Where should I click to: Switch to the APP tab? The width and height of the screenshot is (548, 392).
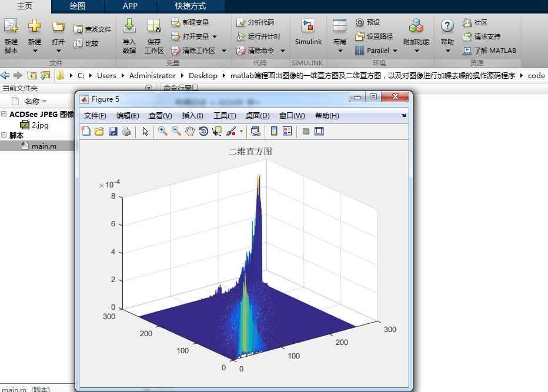131,6
